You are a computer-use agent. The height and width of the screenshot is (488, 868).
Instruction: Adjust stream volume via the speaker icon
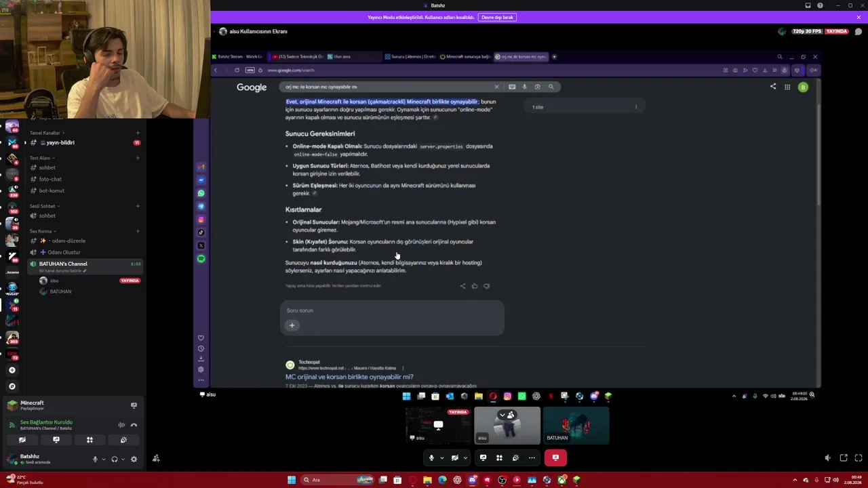[827, 458]
